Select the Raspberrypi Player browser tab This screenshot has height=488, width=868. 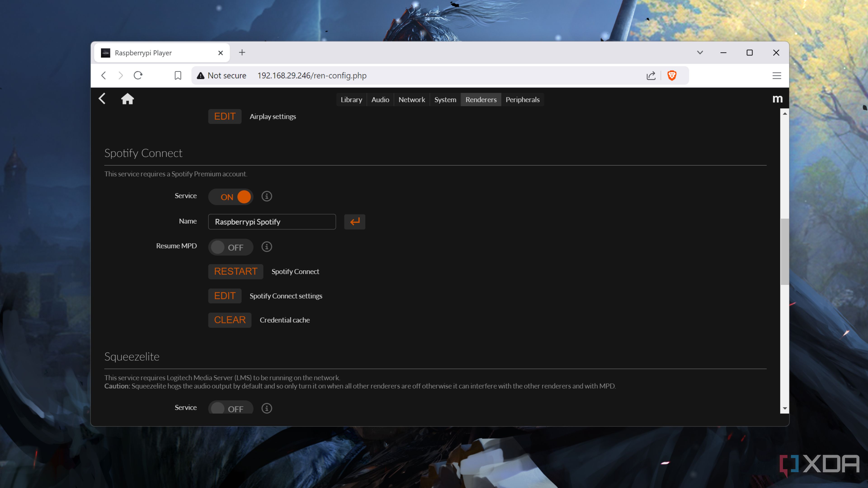(162, 53)
